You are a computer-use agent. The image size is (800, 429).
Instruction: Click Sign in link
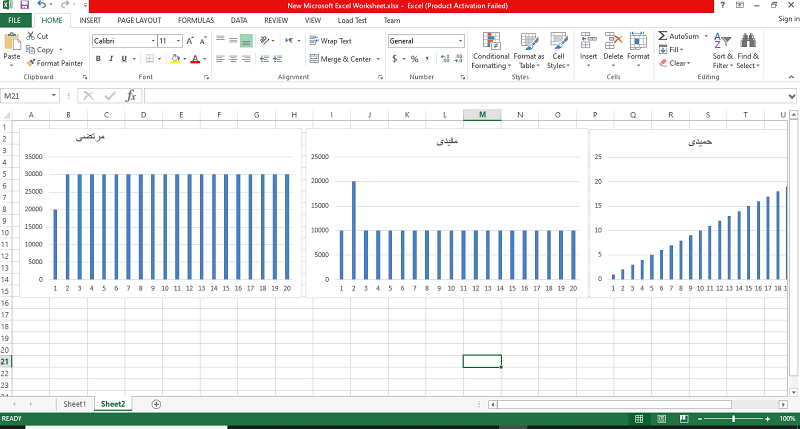[x=789, y=19]
